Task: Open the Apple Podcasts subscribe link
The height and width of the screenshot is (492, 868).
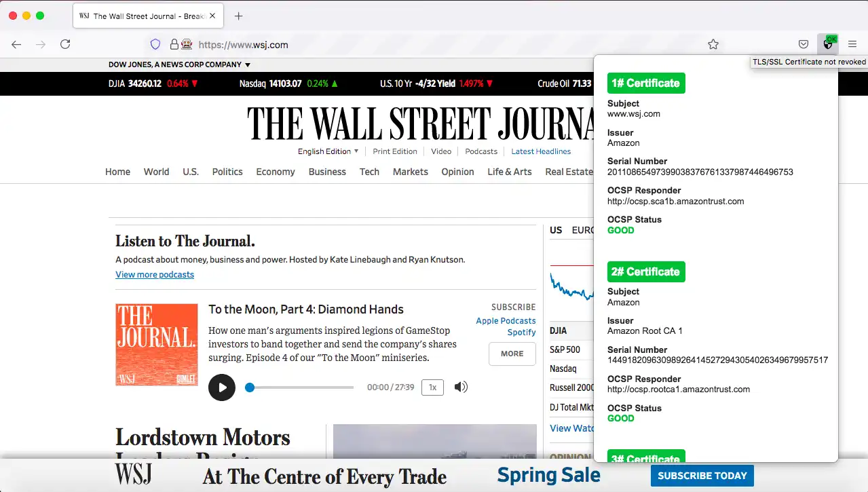Action: click(x=506, y=320)
